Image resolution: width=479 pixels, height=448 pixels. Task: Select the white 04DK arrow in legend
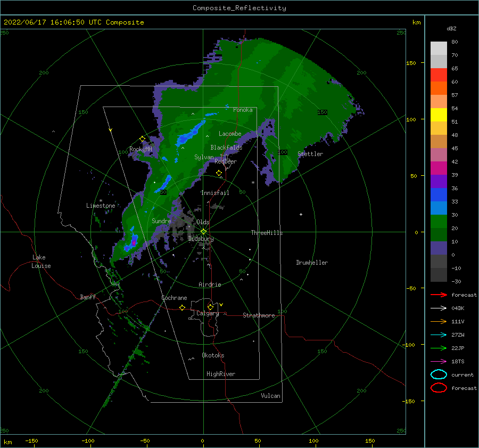pos(439,308)
